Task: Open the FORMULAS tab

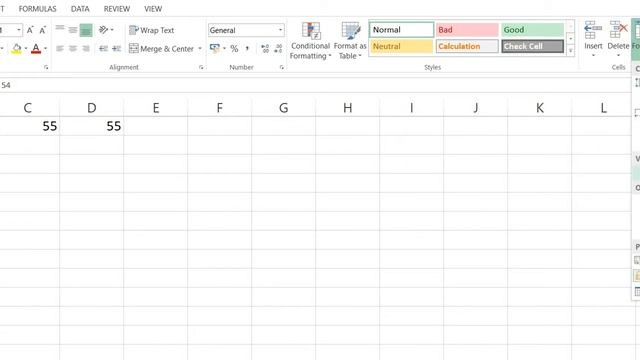Action: click(x=38, y=9)
